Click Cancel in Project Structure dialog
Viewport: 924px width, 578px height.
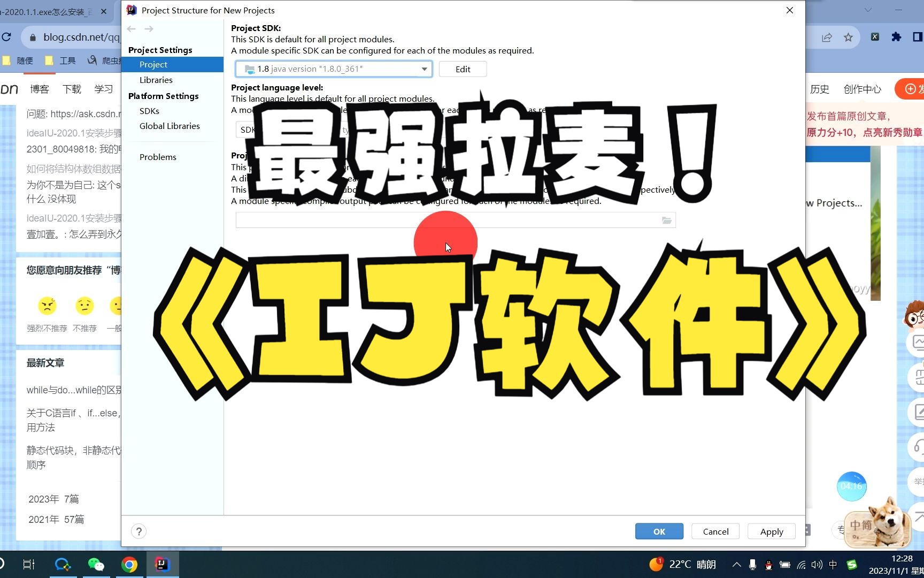click(x=715, y=531)
